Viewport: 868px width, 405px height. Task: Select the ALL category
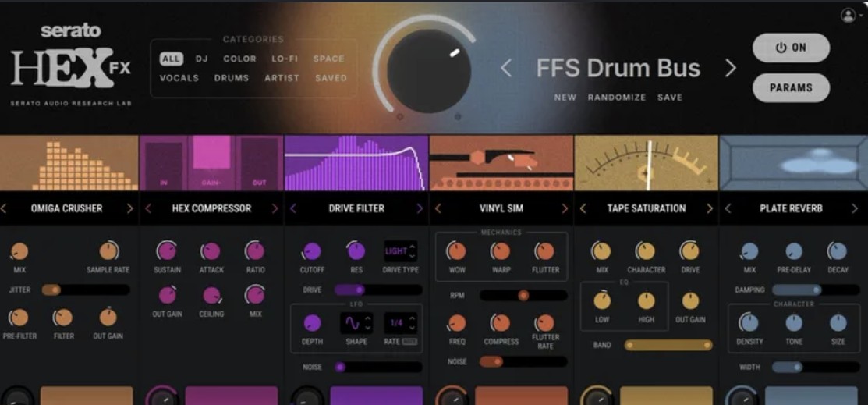pos(172,59)
